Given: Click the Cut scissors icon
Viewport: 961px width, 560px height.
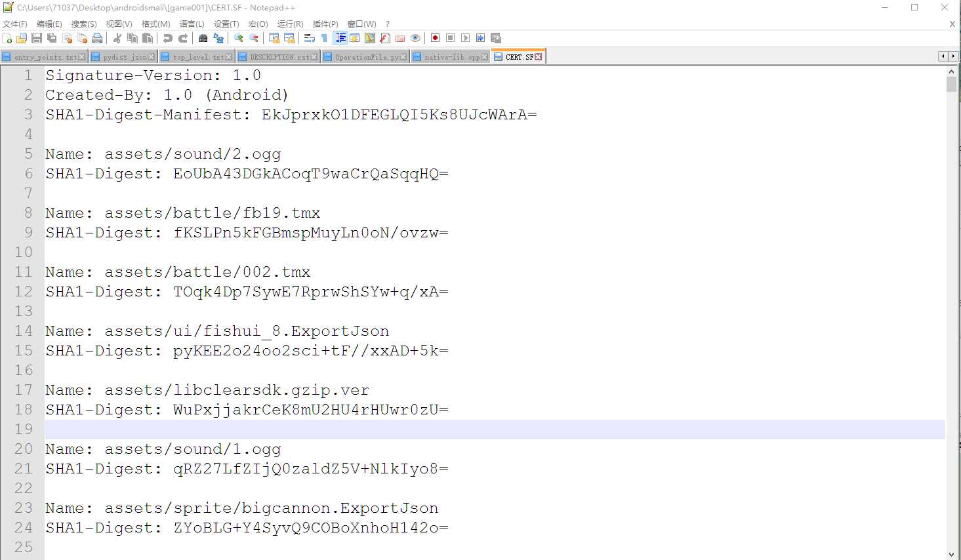Looking at the screenshot, I should (117, 38).
